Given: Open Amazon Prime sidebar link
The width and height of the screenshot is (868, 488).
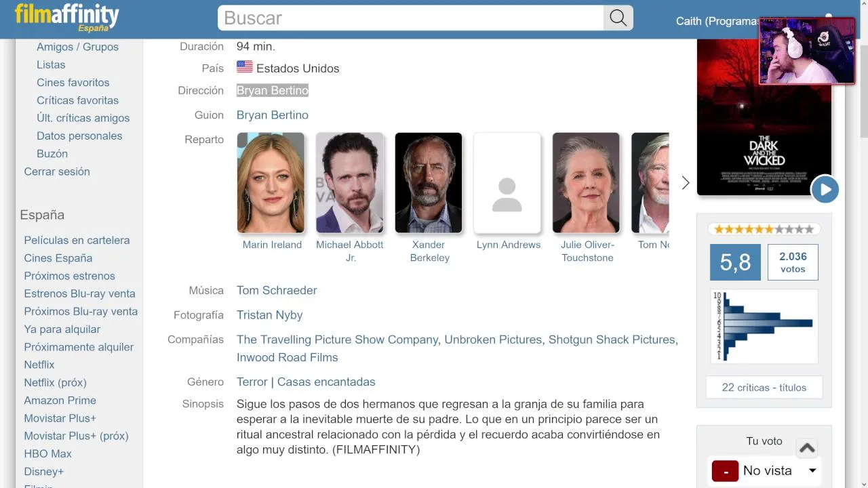Looking at the screenshot, I should point(60,401).
